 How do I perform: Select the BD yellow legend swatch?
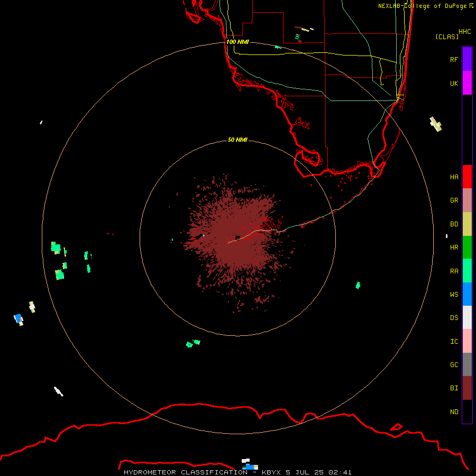point(467,224)
